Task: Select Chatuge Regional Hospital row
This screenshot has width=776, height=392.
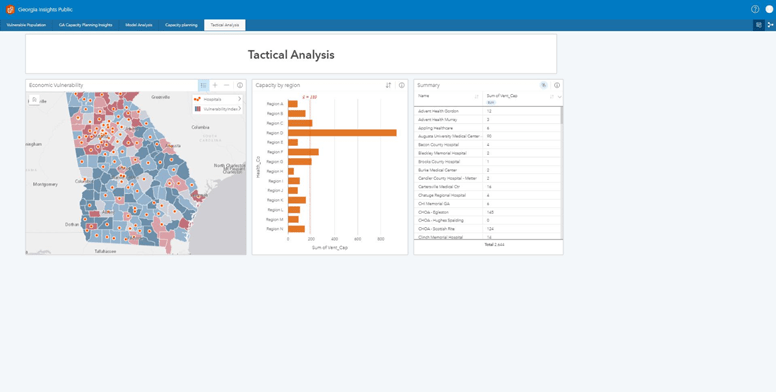Action: coord(487,195)
